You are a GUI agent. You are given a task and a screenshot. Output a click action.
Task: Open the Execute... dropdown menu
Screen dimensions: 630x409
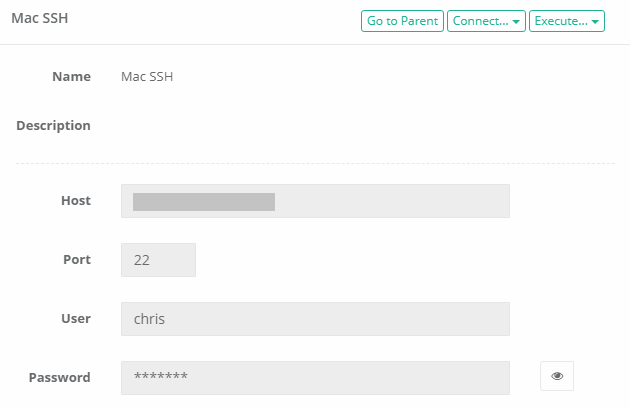(567, 21)
